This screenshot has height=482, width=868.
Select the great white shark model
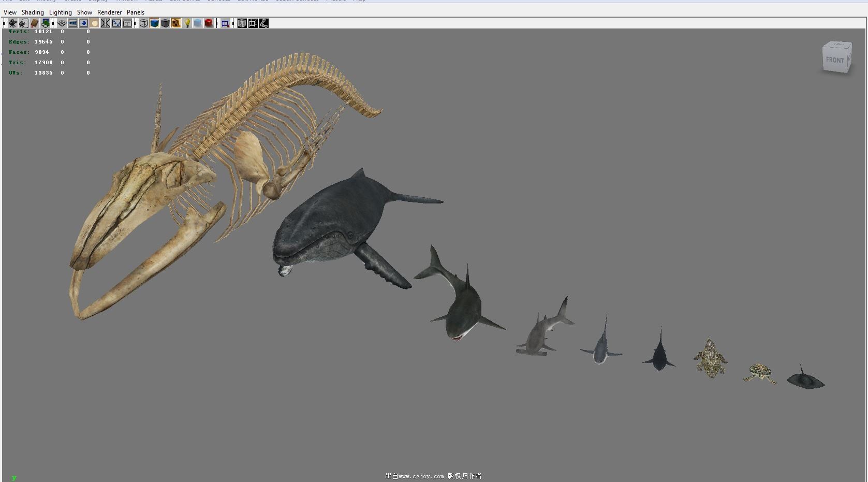[x=463, y=311]
